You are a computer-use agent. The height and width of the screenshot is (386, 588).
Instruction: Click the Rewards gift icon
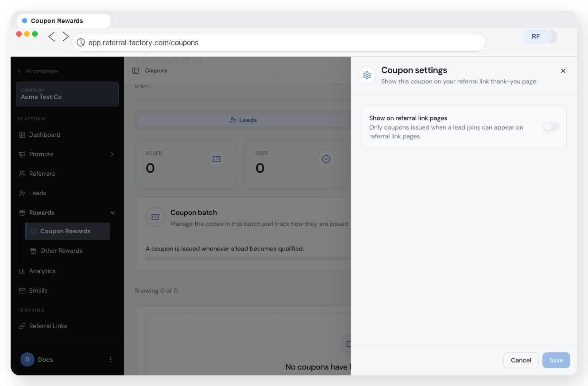22,212
